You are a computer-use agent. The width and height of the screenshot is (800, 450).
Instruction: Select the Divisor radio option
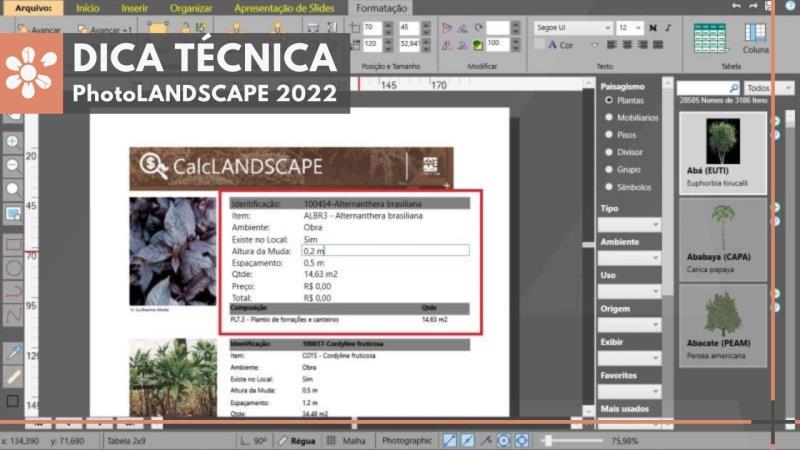coord(609,152)
